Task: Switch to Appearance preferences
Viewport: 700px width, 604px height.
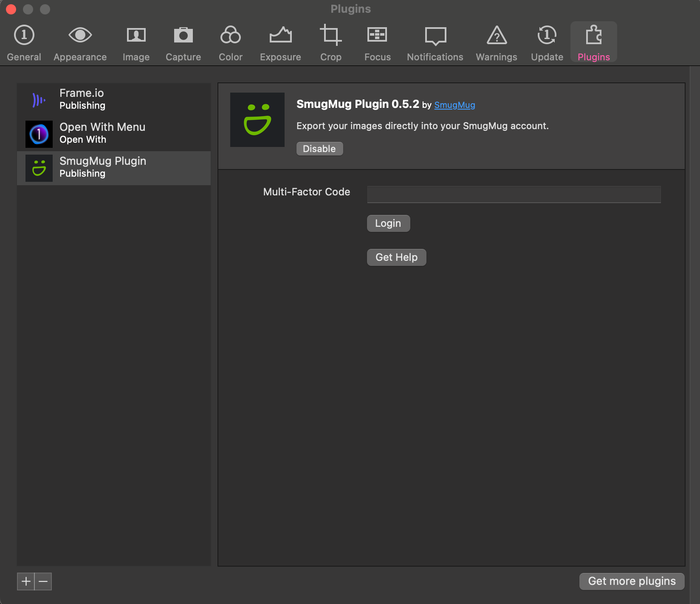Action: (x=80, y=42)
